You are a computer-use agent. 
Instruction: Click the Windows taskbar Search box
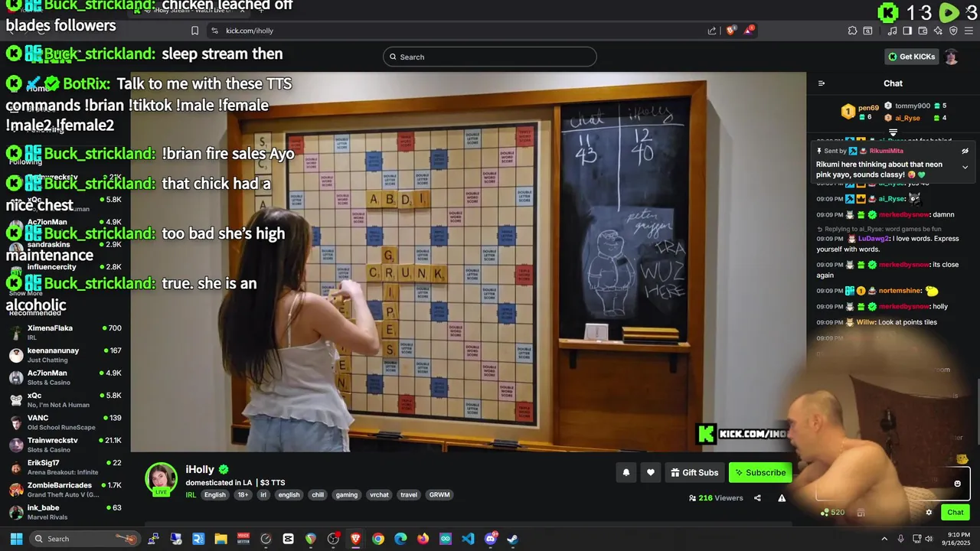tap(86, 539)
